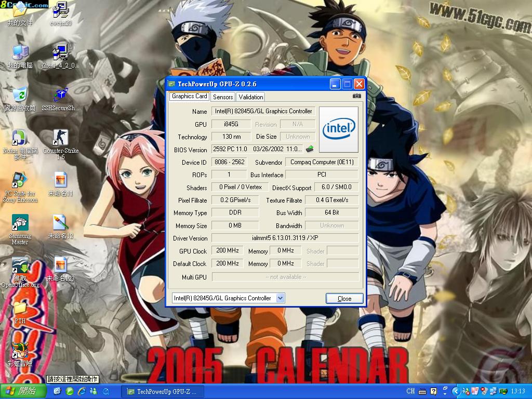Click the help question mark in language bar
The image size is (532, 399).
pyautogui.click(x=434, y=392)
